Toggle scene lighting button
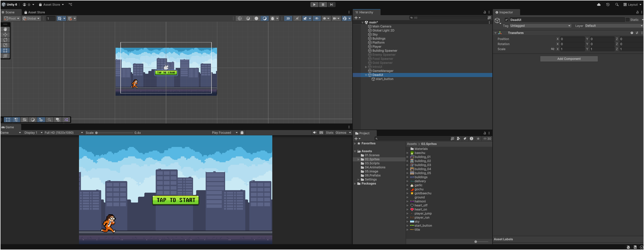This screenshot has width=644, height=250. [297, 18]
